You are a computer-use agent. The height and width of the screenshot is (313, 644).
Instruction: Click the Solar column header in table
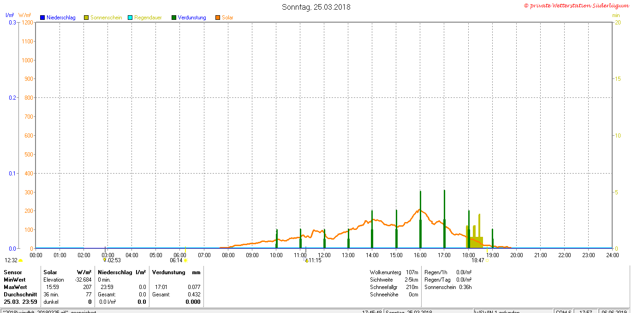50,272
